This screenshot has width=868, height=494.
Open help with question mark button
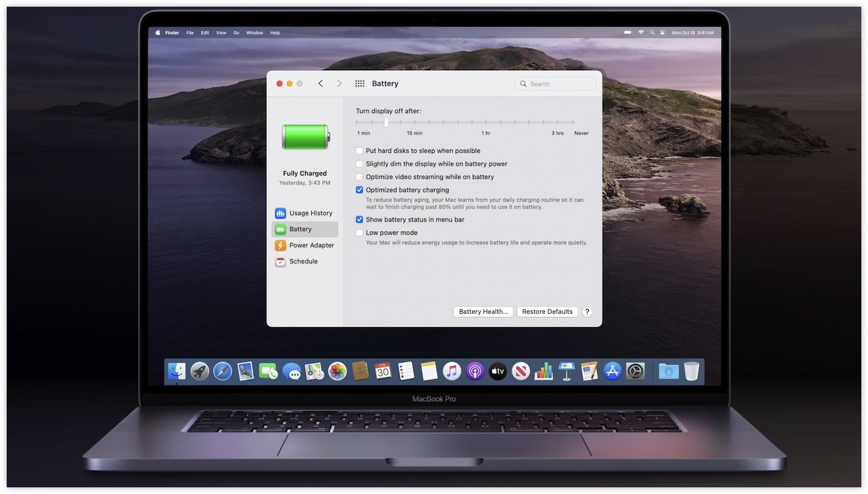(x=588, y=312)
